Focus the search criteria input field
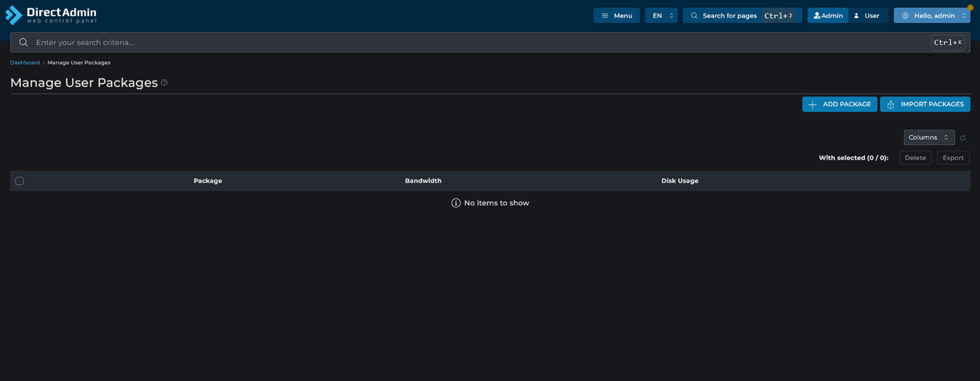Screen dimensions: 980x381 (x=476, y=43)
